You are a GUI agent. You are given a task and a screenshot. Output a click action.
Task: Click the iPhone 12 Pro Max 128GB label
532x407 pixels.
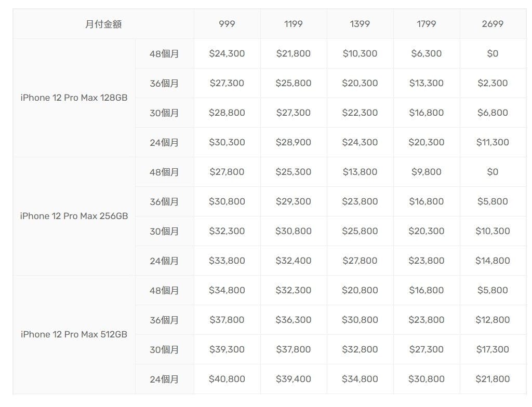point(74,98)
